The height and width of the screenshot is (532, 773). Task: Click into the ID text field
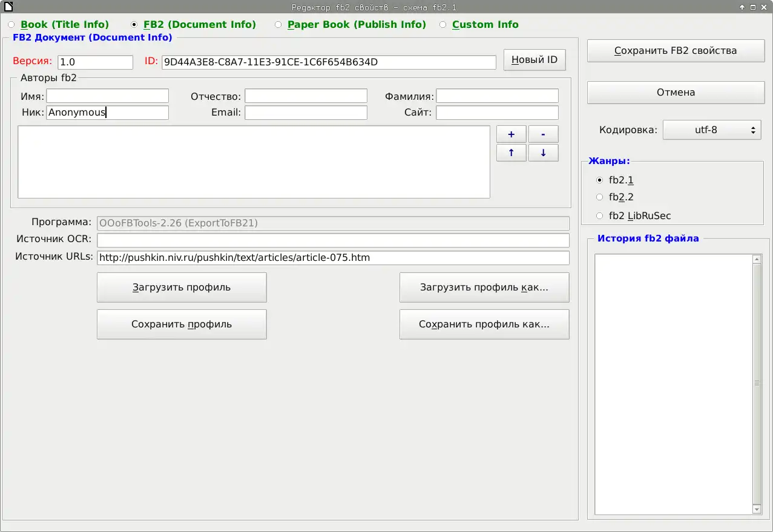tap(329, 62)
